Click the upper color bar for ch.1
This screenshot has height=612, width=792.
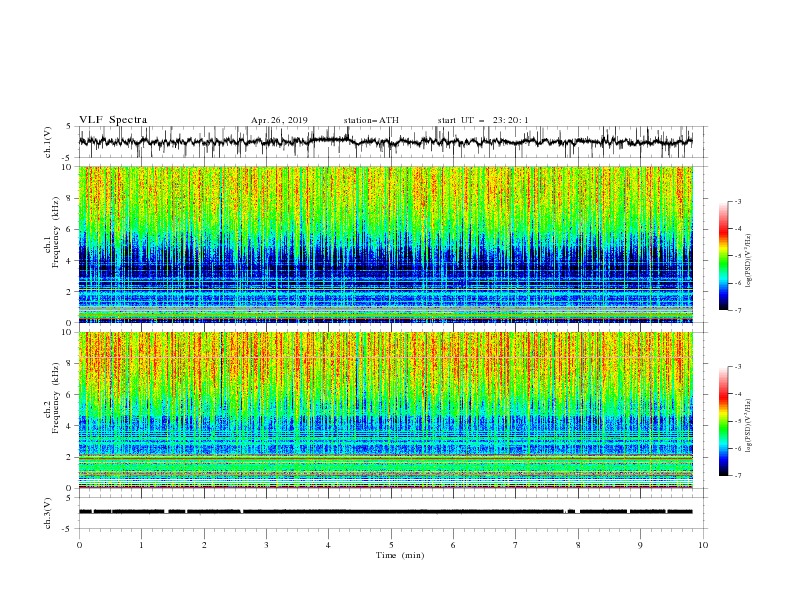click(x=724, y=256)
